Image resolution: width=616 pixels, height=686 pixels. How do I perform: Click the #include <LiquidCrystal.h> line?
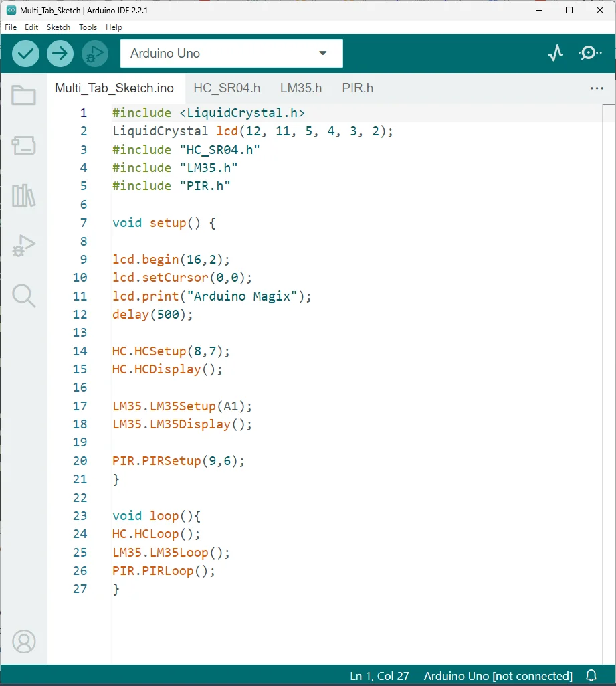coord(209,113)
